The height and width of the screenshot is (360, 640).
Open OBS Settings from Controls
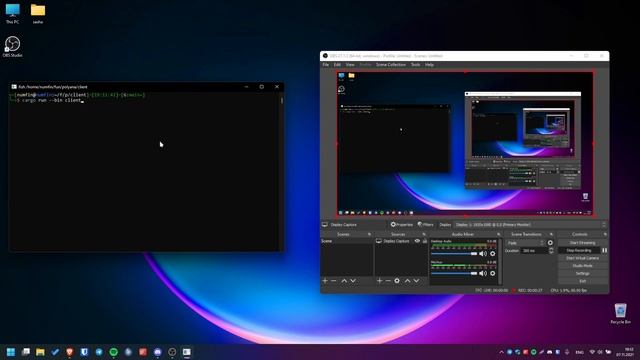point(582,273)
